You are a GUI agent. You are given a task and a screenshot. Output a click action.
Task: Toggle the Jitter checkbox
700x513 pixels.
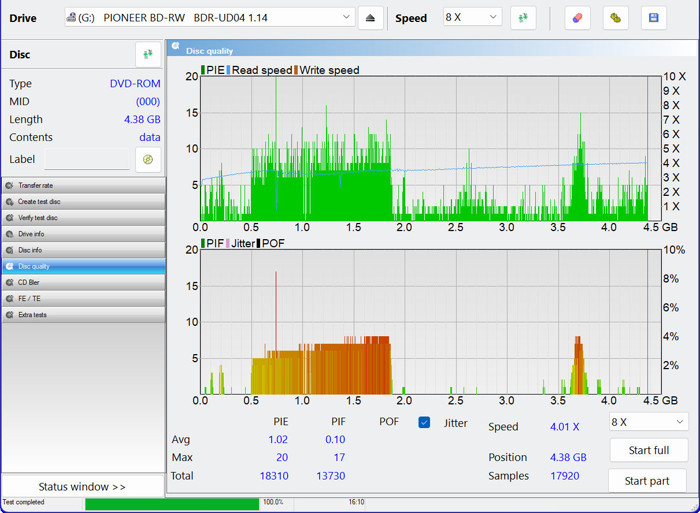coord(424,423)
